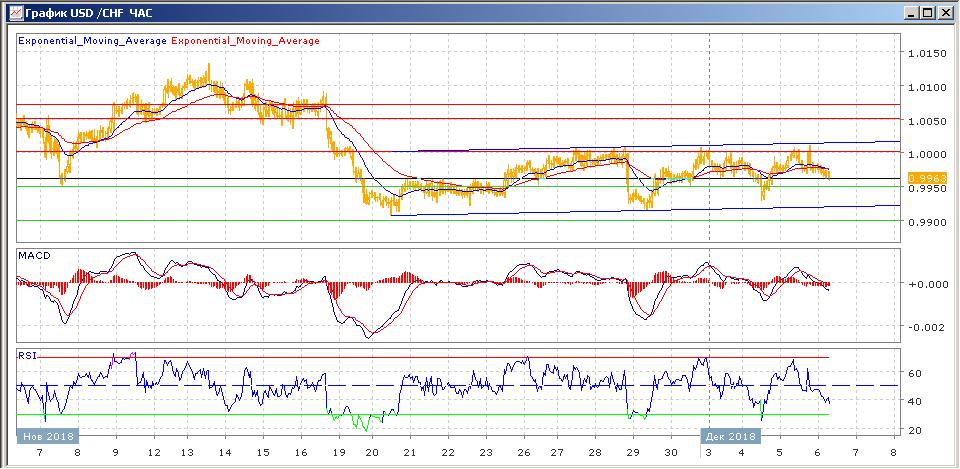Maximize the USD/CHF chart window
Screen dimensions: 960x469
(x=926, y=12)
